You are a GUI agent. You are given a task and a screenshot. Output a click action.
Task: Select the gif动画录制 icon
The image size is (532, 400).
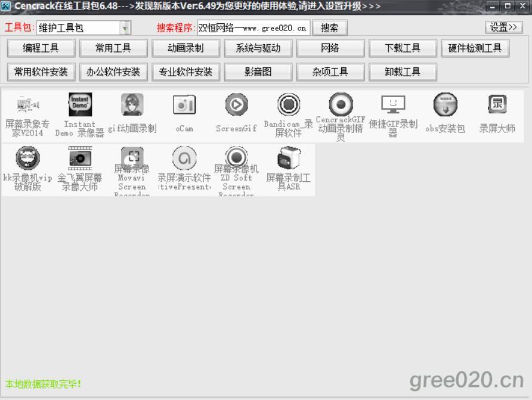tap(132, 106)
